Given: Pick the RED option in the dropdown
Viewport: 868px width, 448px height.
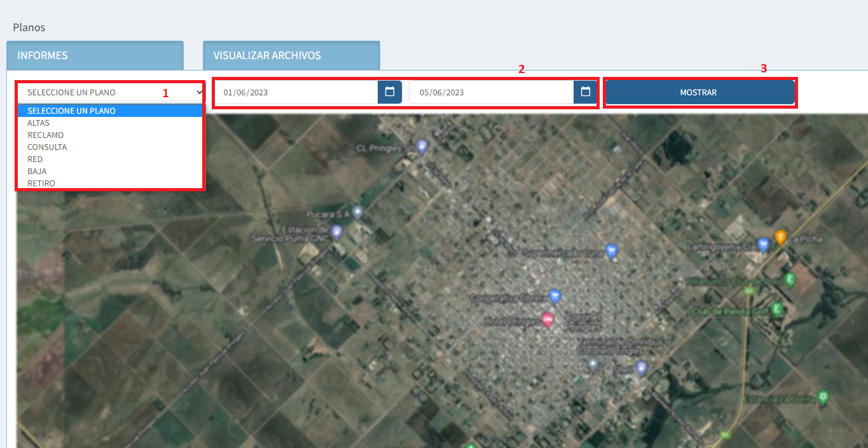Looking at the screenshot, I should (x=35, y=160).
